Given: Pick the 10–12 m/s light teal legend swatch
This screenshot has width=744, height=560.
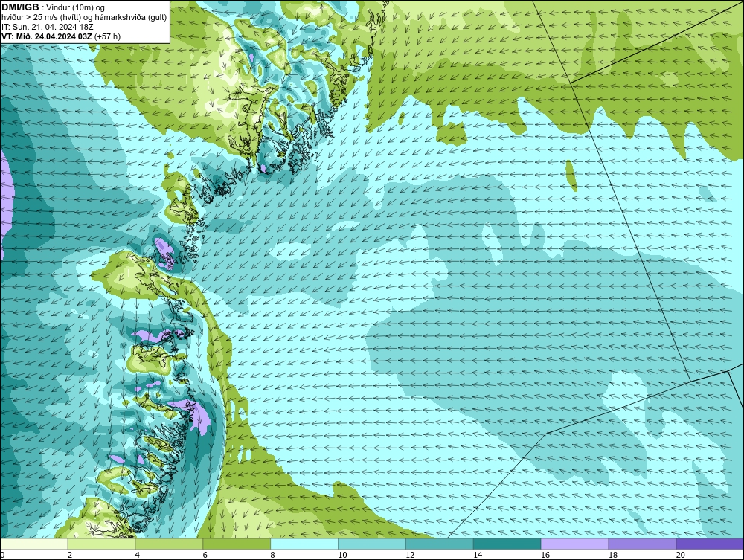Looking at the screenshot, I should click(372, 544).
